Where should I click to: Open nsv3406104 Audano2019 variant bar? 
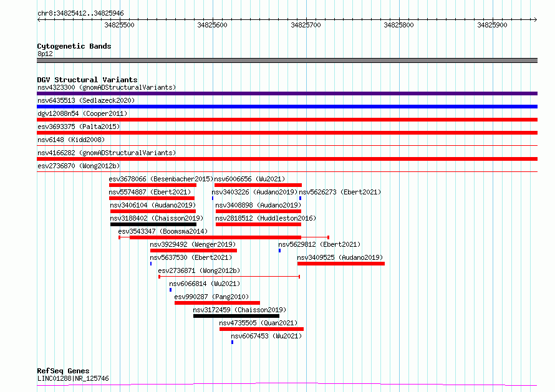tap(153, 211)
